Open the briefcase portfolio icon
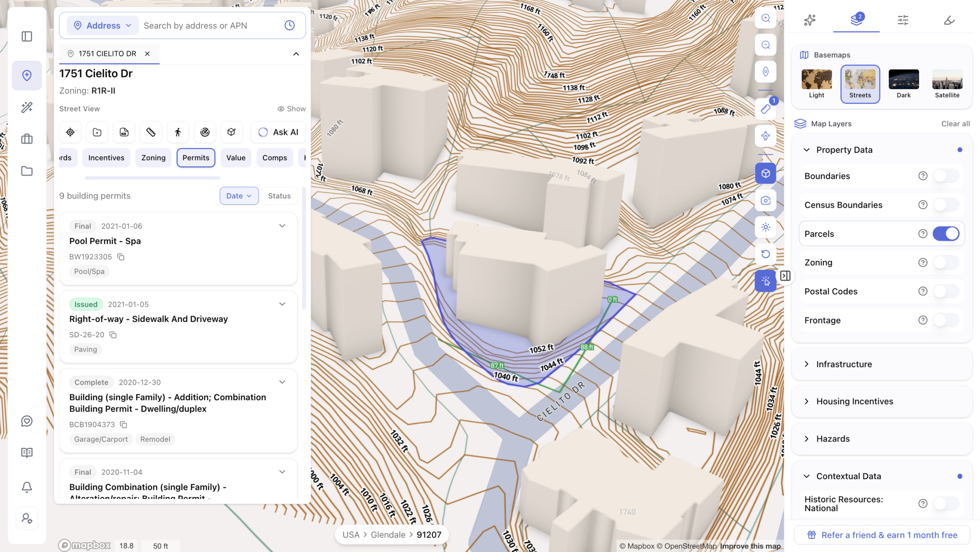 pyautogui.click(x=27, y=139)
